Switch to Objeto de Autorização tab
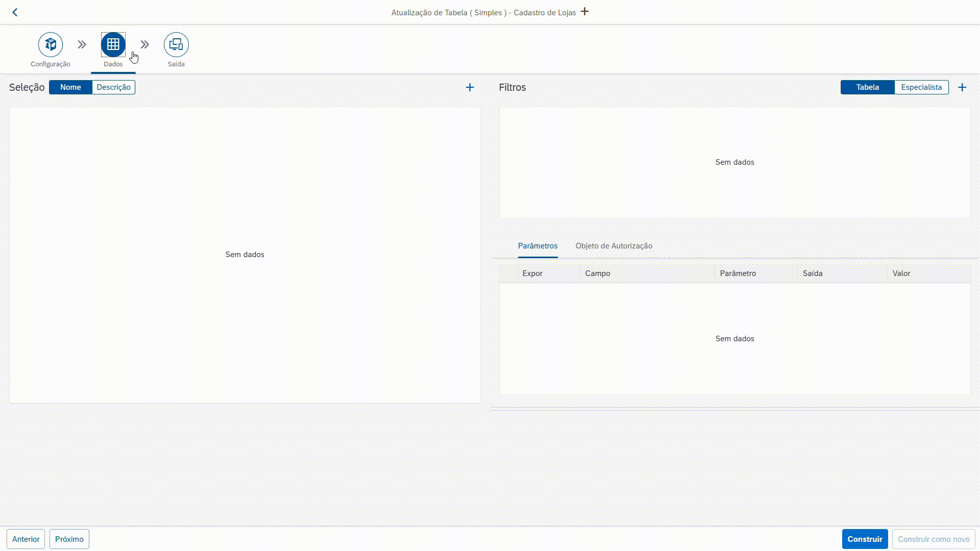The image size is (980, 551). tap(614, 246)
